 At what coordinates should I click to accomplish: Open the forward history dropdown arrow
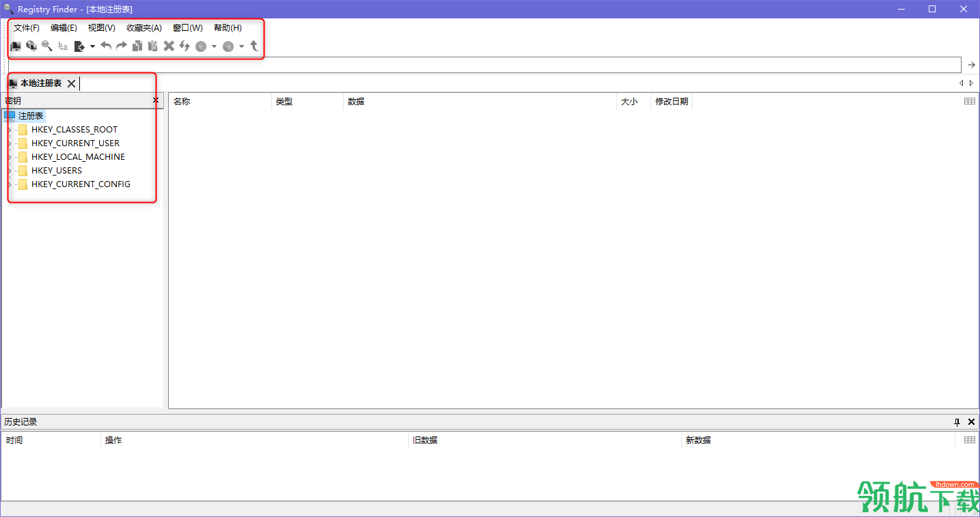pos(241,46)
